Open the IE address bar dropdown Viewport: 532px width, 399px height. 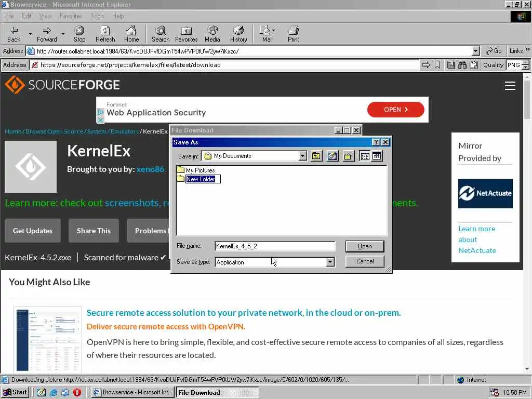pos(476,51)
